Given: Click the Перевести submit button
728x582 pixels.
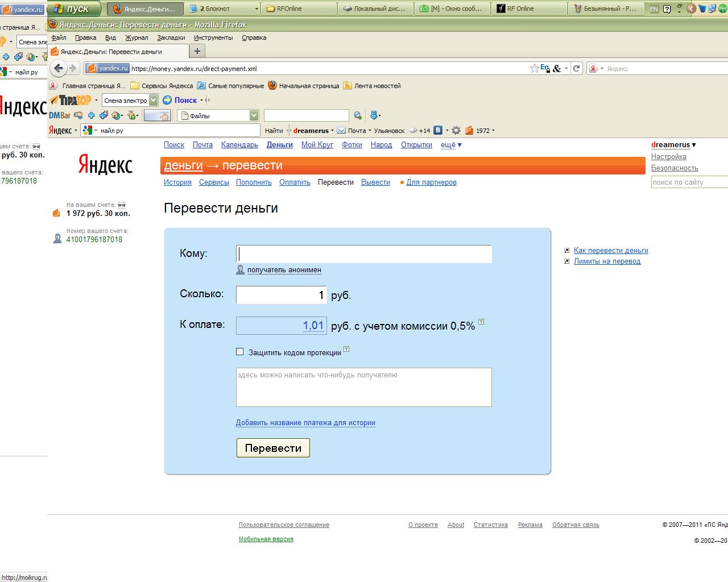Looking at the screenshot, I should (x=273, y=448).
